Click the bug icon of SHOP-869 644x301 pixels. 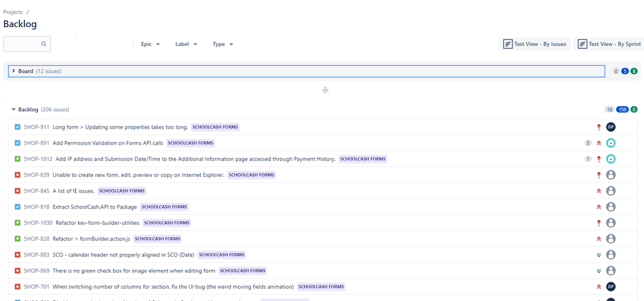click(x=17, y=271)
